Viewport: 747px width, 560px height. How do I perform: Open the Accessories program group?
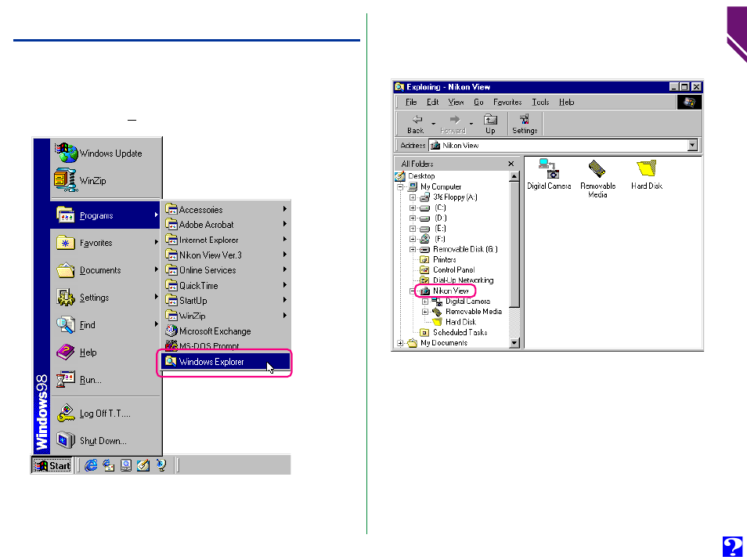click(x=226, y=210)
